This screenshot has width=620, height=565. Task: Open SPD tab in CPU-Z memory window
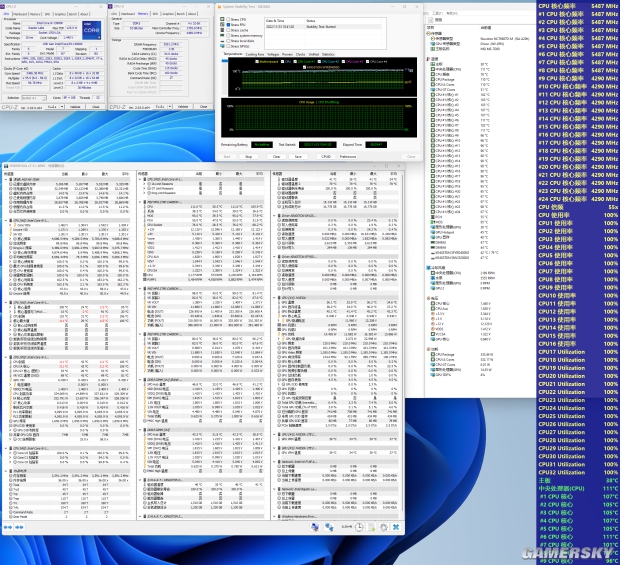coord(155,14)
